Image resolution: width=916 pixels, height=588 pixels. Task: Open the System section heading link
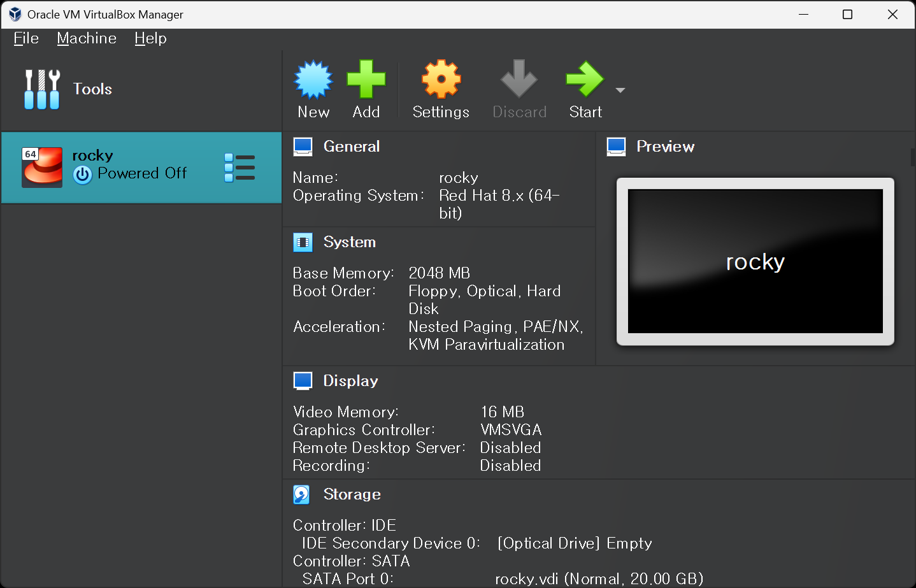pos(350,242)
